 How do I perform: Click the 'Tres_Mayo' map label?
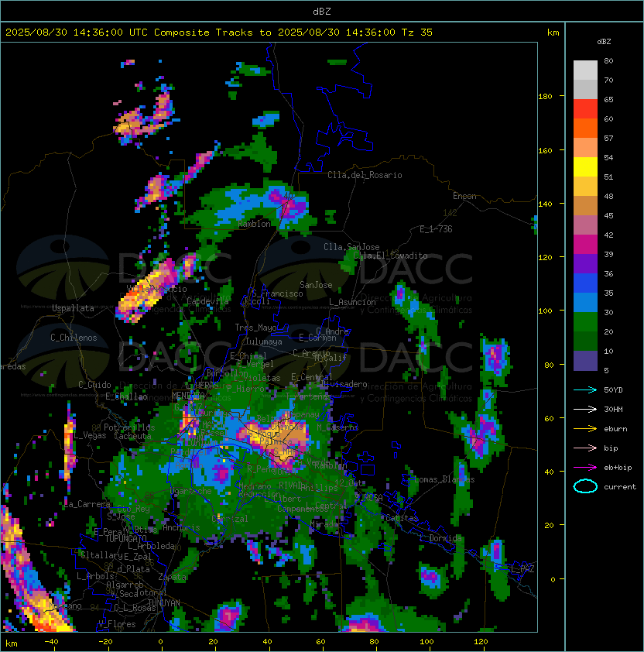255,328
